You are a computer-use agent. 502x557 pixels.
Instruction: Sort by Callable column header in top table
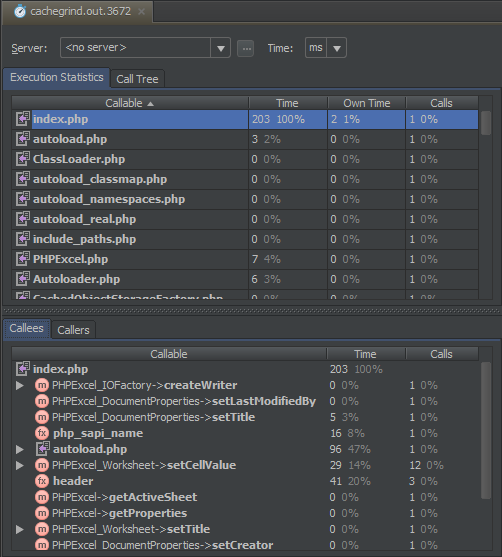click(130, 103)
